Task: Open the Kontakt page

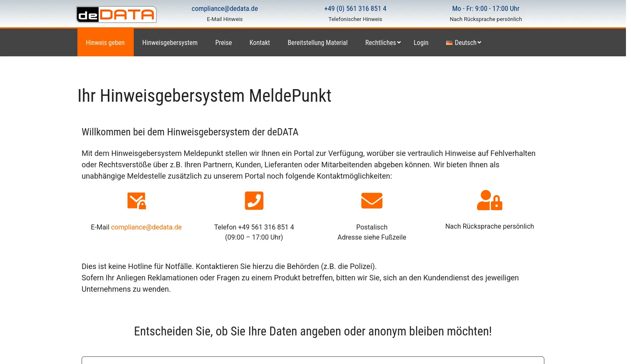Action: (260, 42)
